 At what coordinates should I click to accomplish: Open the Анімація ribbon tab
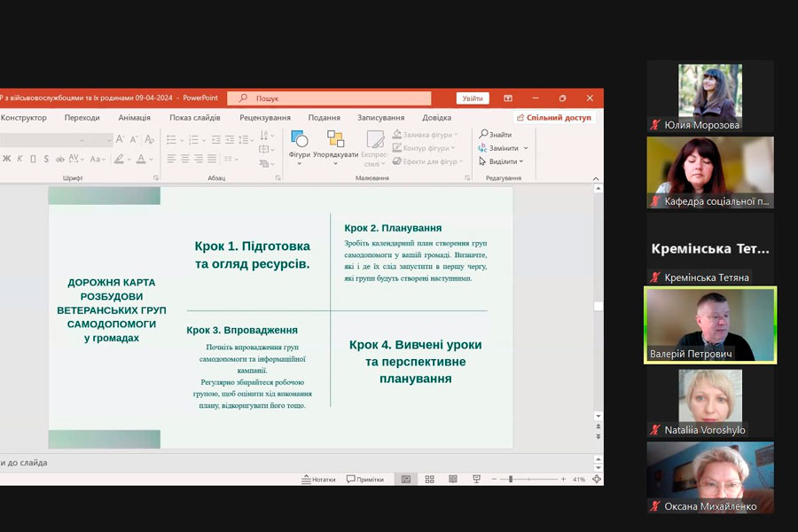[134, 118]
